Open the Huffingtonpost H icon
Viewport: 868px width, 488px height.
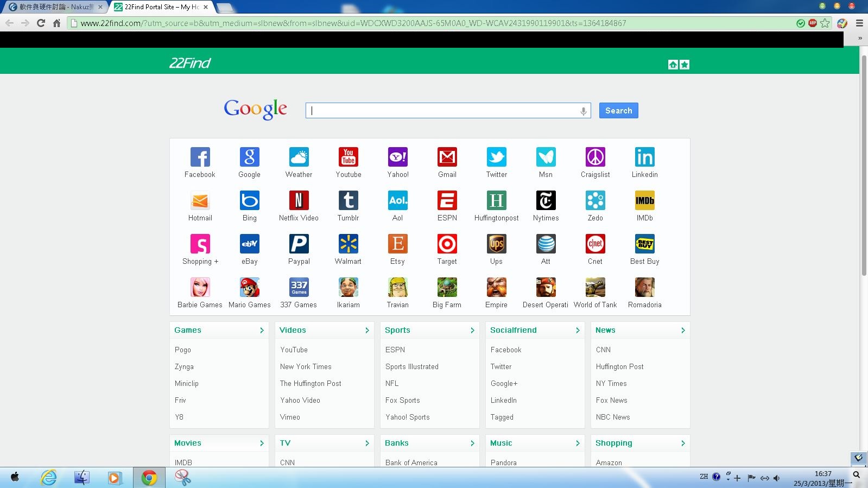[497, 201]
